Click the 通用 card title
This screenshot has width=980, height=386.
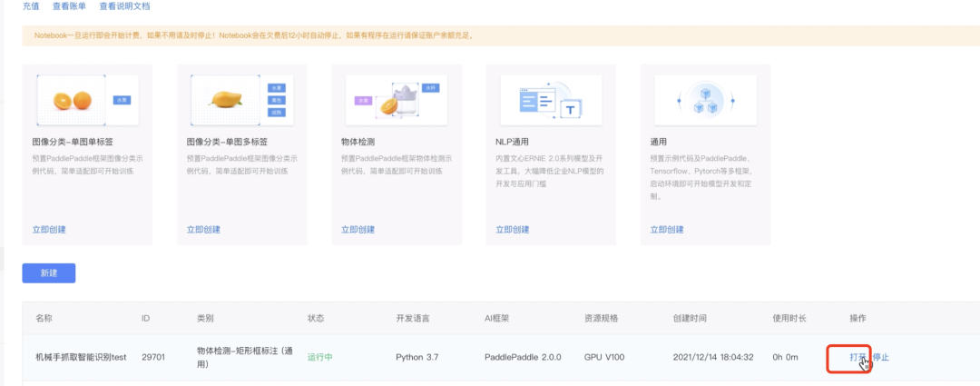point(659,142)
